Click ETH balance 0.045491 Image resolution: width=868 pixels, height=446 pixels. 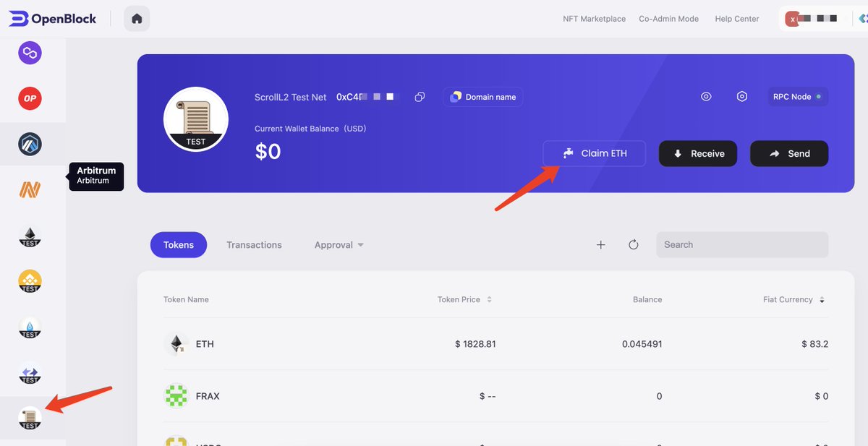pos(642,344)
